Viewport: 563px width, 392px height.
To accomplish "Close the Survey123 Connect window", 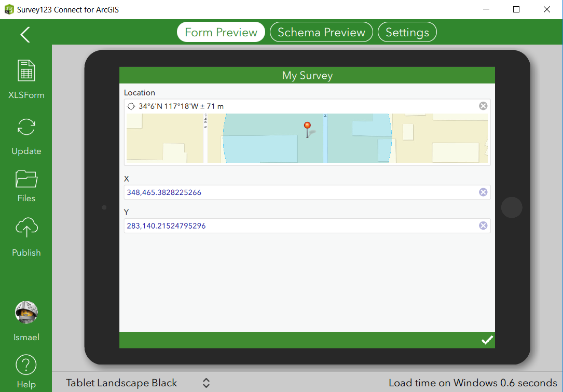I will pos(547,9).
